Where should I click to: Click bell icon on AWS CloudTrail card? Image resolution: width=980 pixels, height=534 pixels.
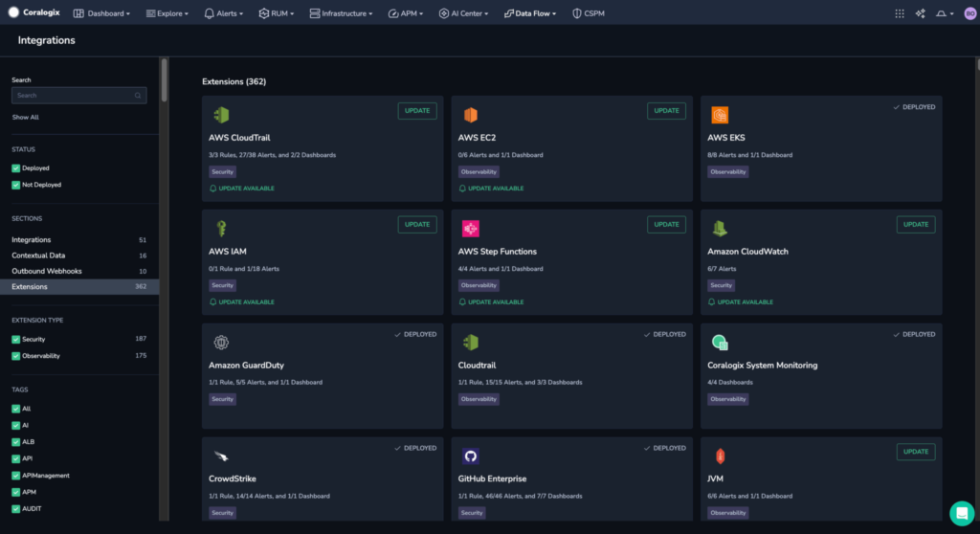click(x=213, y=189)
